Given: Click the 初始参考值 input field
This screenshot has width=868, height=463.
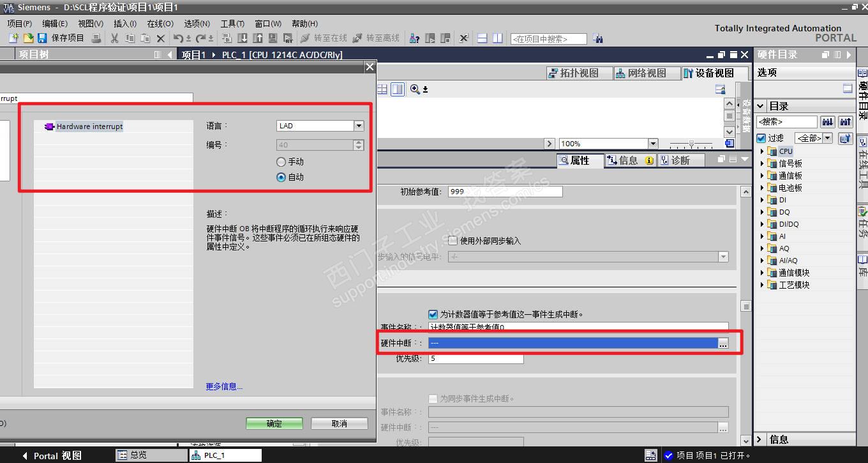Looking at the screenshot, I should 505,192.
